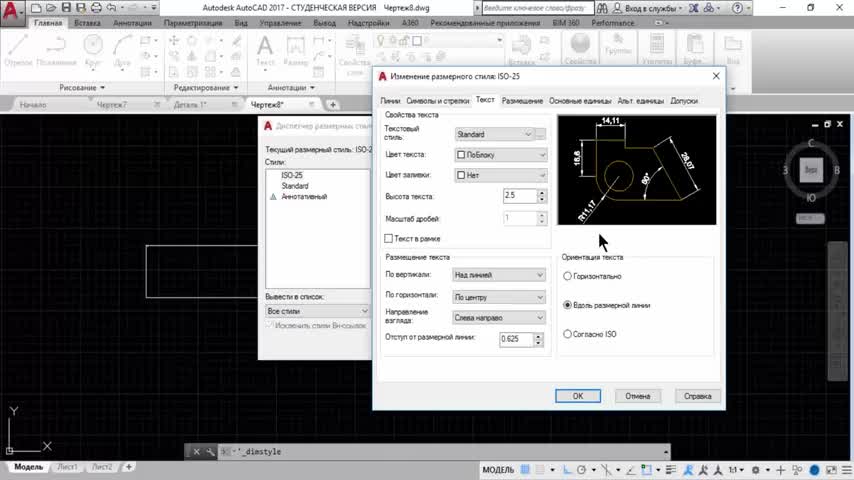Image resolution: width=854 pixels, height=480 pixels.
Task: Switch to 'Основные единицы' tab
Action: (580, 101)
